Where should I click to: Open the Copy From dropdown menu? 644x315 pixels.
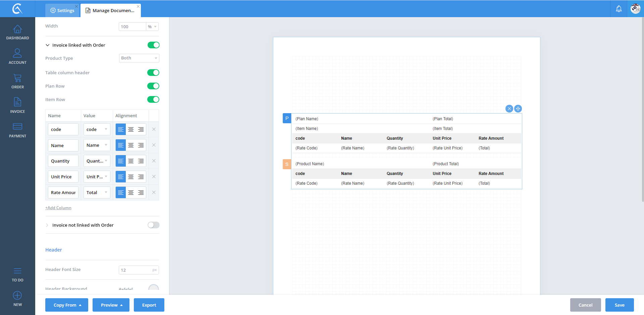67,305
